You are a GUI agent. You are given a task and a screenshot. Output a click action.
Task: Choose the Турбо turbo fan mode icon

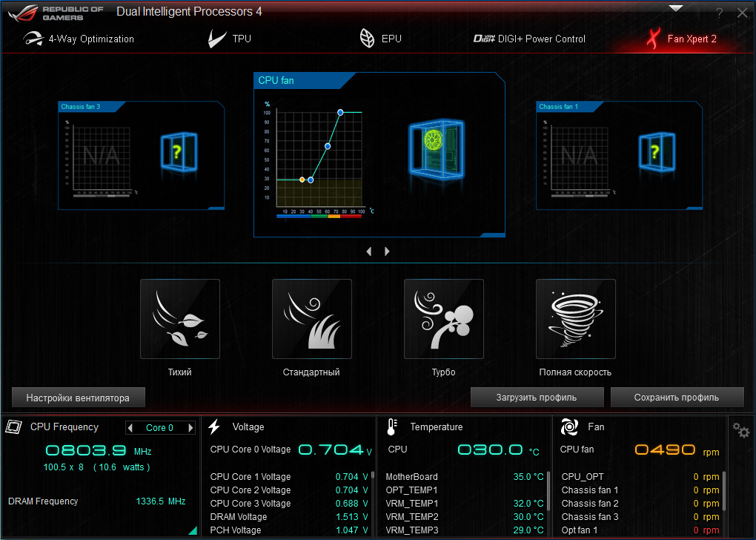click(443, 319)
